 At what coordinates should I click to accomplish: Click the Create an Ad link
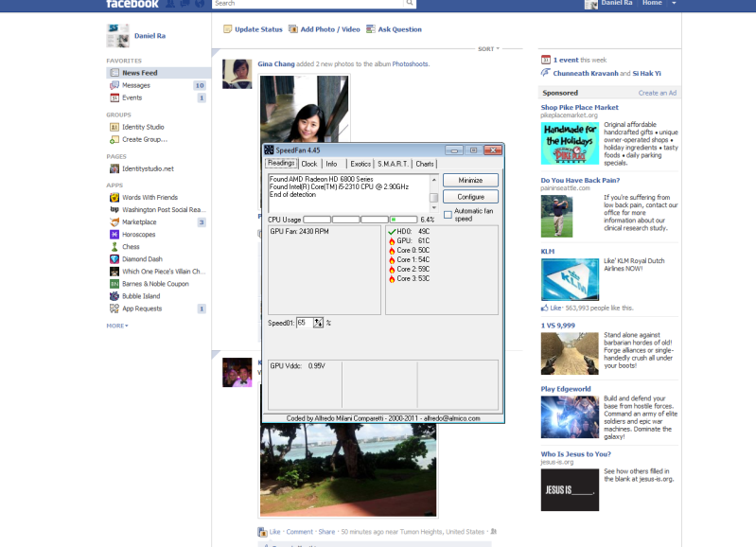658,93
